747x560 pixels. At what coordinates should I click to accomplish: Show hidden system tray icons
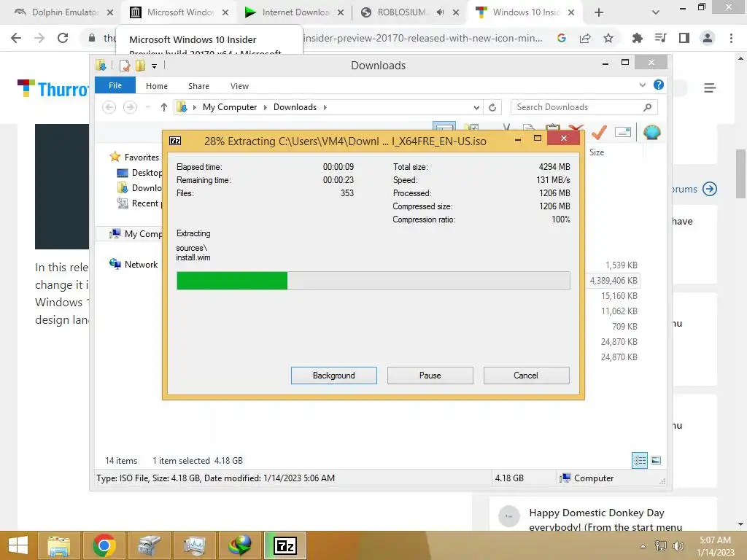tap(643, 546)
